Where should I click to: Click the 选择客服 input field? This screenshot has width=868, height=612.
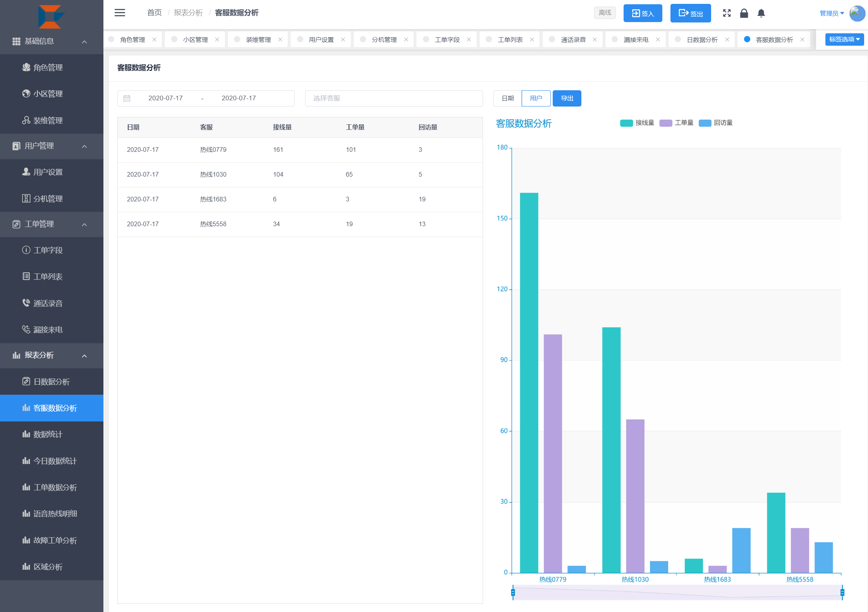(x=394, y=98)
